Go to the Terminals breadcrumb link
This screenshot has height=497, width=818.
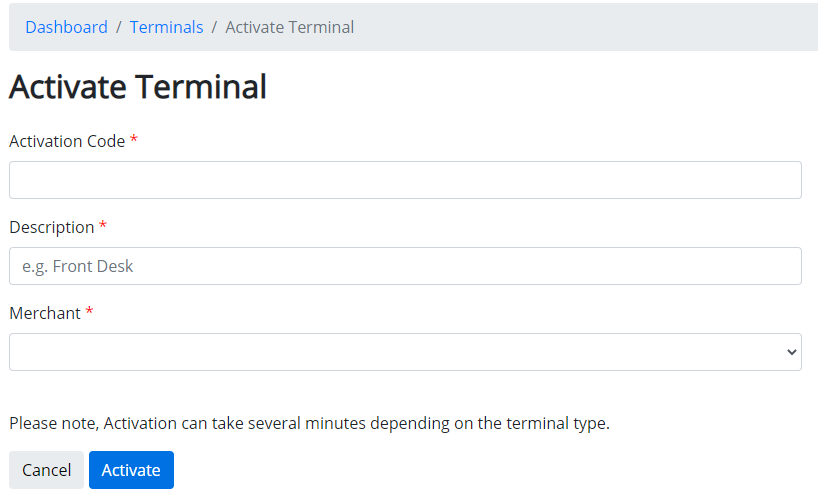(166, 27)
